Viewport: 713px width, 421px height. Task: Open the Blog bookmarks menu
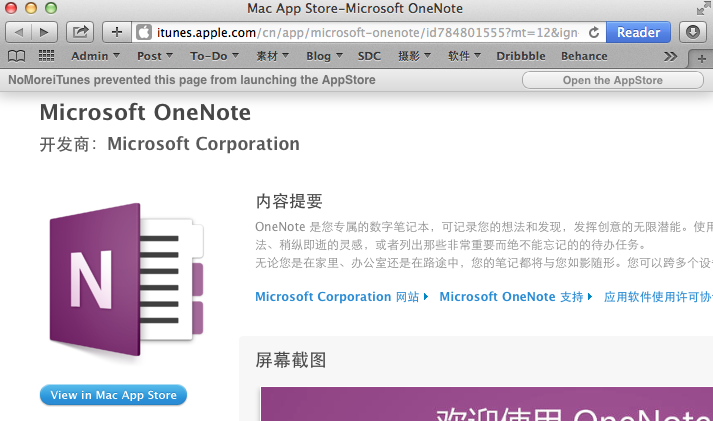(324, 56)
